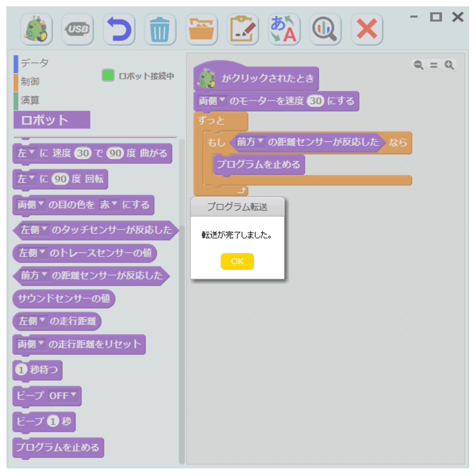This screenshot has width=476, height=476.
Task: Select the ロボット category
Action: pos(52,120)
